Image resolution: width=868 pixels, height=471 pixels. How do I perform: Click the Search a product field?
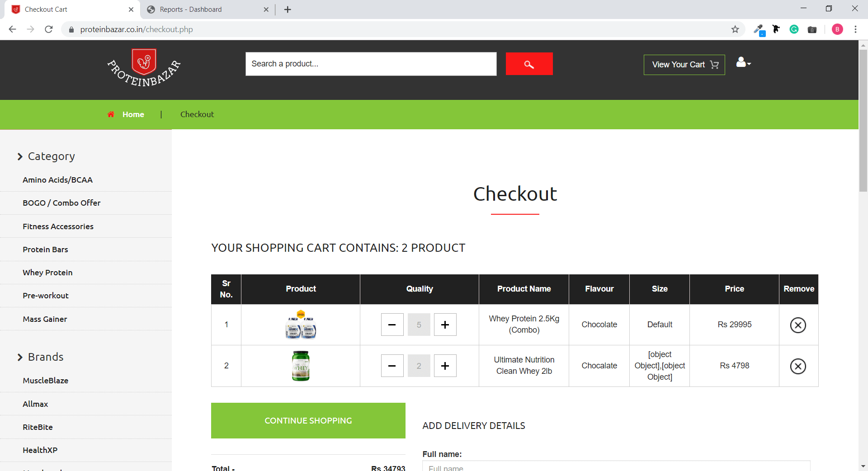[x=371, y=64]
